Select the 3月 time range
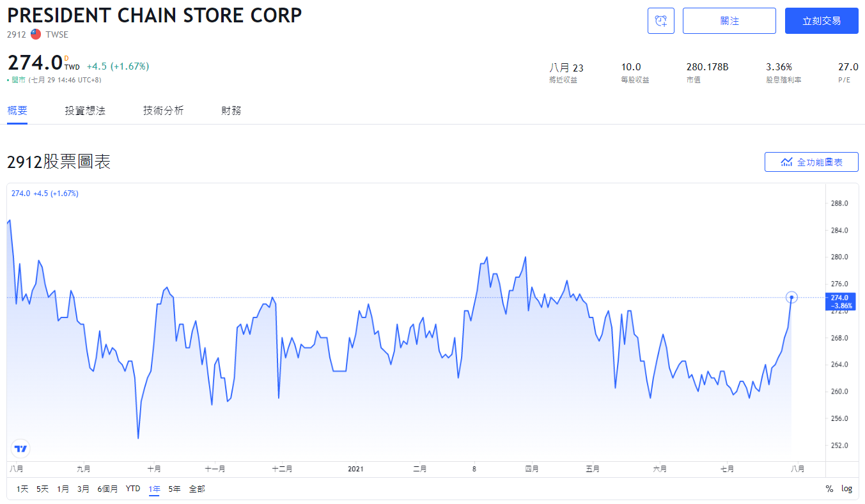Screen dimensions: 865x504 [83, 489]
